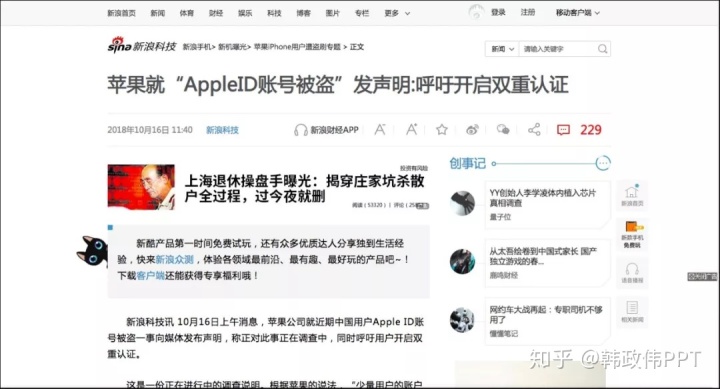Click the 相关新闻 document sidebar icon
Image resolution: width=720 pixels, height=389 pixels.
(x=632, y=311)
